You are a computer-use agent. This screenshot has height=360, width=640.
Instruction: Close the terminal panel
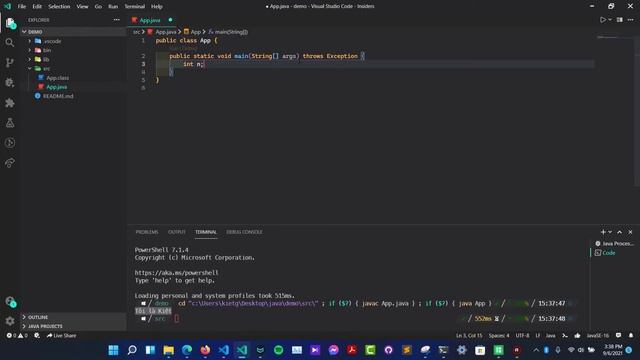(630, 232)
